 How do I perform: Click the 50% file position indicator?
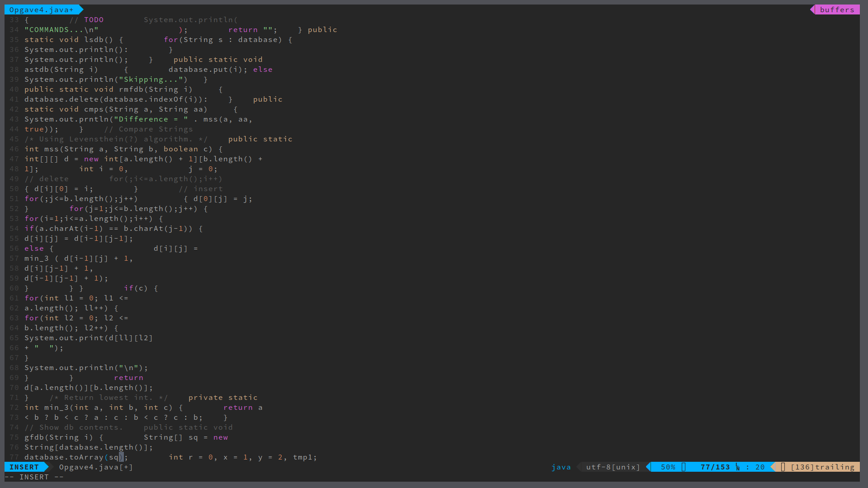click(x=668, y=467)
